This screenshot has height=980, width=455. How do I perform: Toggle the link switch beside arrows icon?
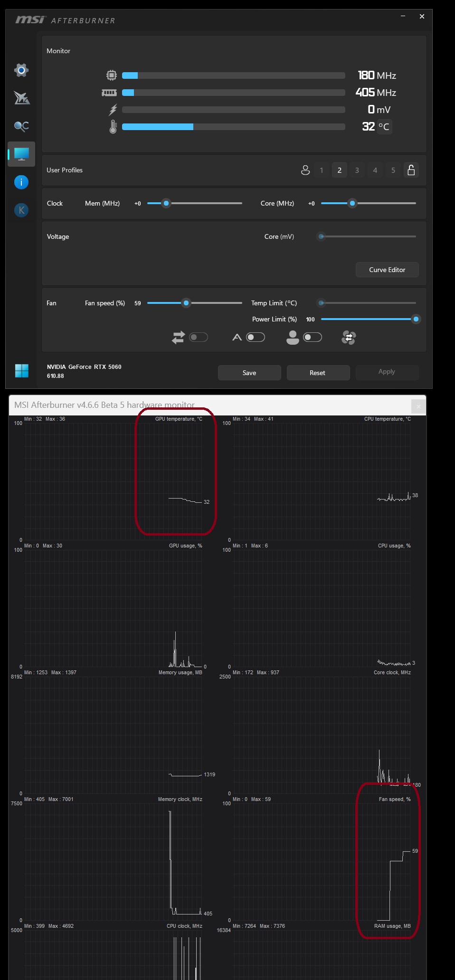click(x=199, y=337)
